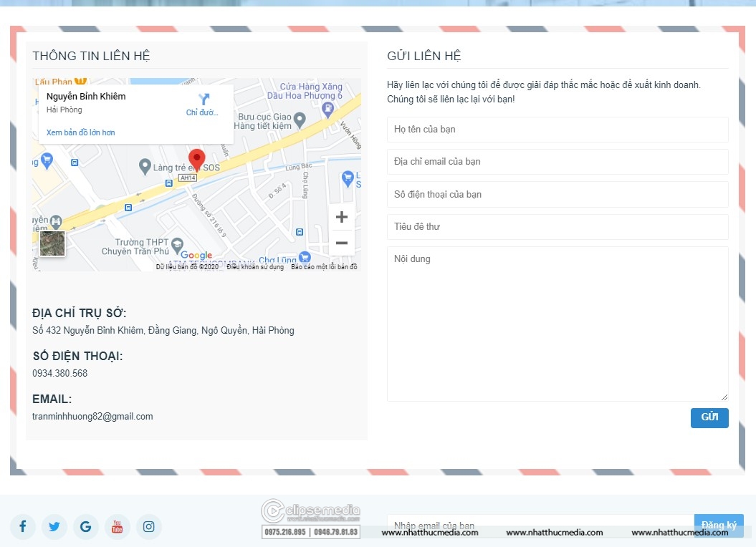Switch to satellite view via the map thumbnail
Image resolution: width=756 pixels, height=547 pixels.
51,243
